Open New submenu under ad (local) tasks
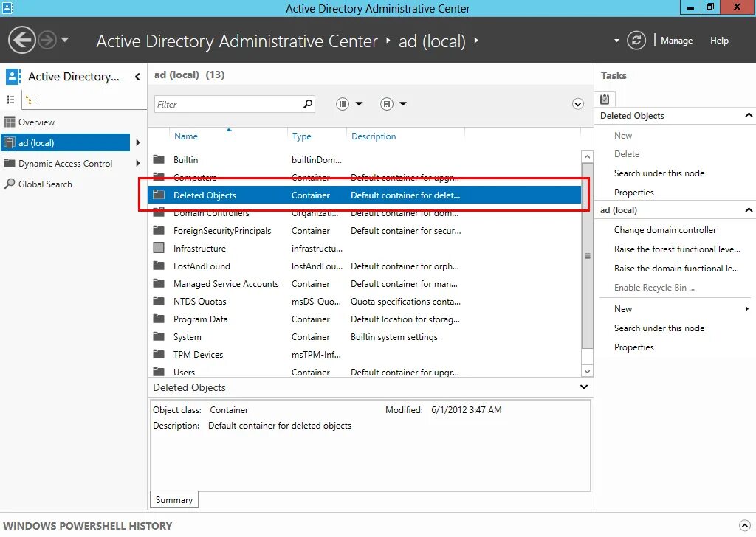This screenshot has height=537, width=756. pyautogui.click(x=681, y=309)
